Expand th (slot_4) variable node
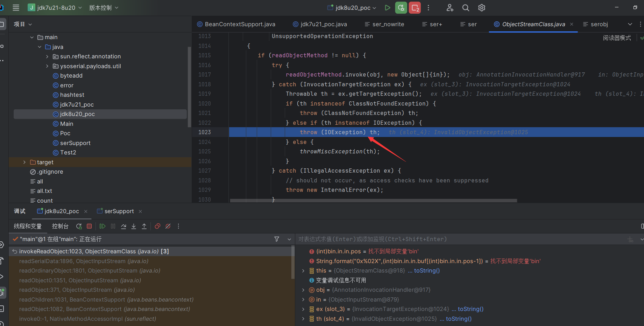This screenshot has width=644, height=326. click(x=303, y=319)
